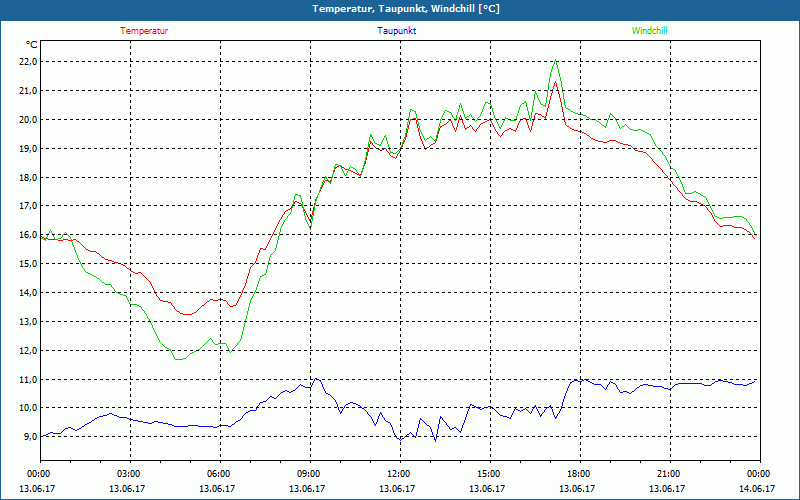Select the 12,0 y-axis value

28,351
